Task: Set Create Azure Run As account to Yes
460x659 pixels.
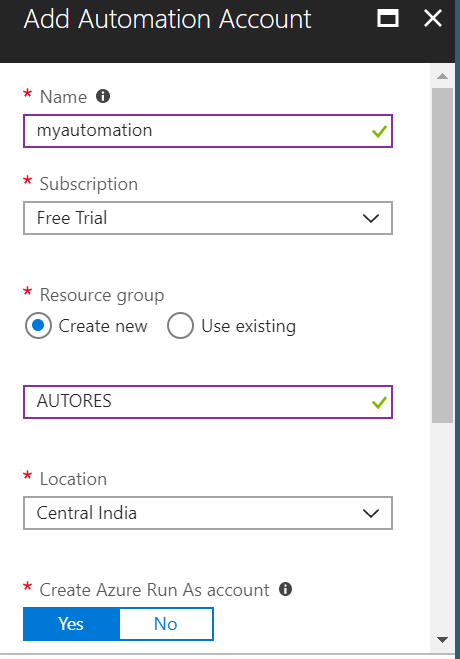Action: click(71, 624)
